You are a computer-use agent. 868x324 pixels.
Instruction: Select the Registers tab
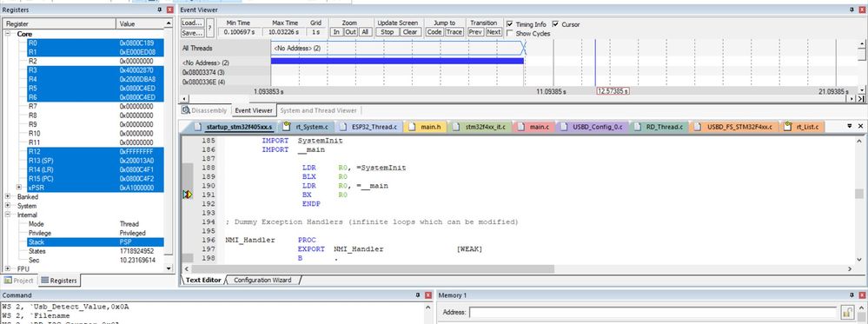click(59, 281)
